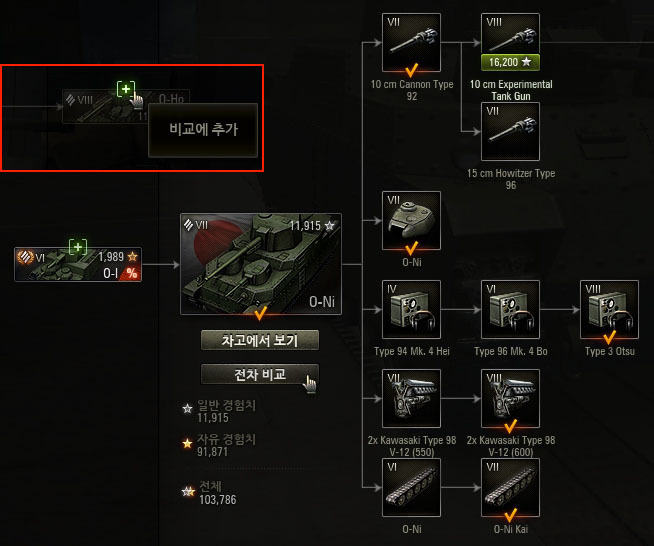Click the O-Ni turret module icon

click(411, 220)
